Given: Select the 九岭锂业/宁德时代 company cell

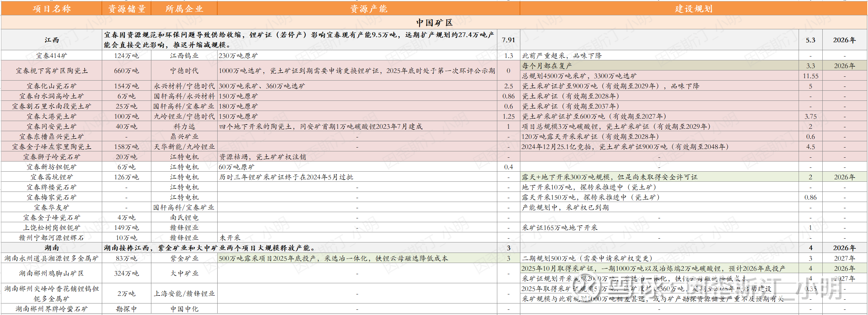Looking at the screenshot, I should point(184,116).
